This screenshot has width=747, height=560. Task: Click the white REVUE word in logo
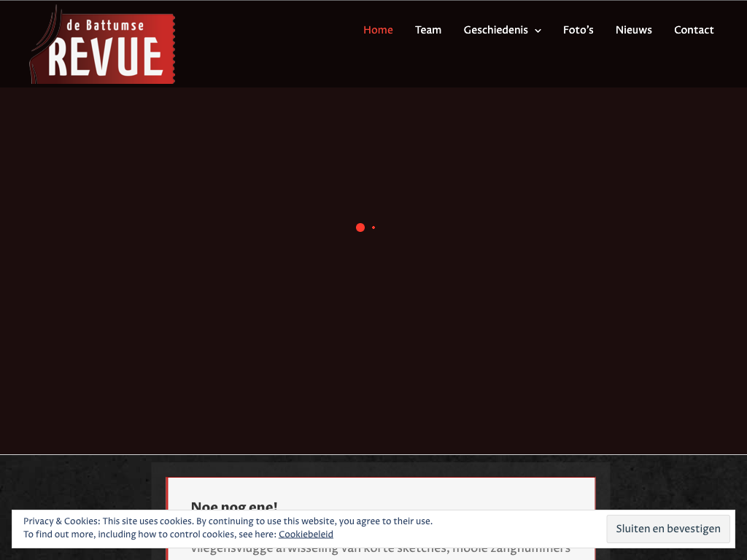(x=105, y=58)
